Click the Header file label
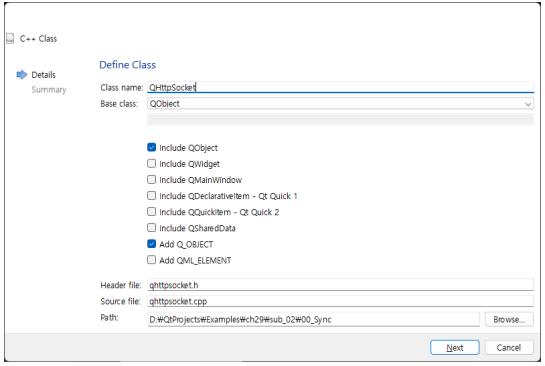This screenshot has height=366, width=545. click(121, 285)
